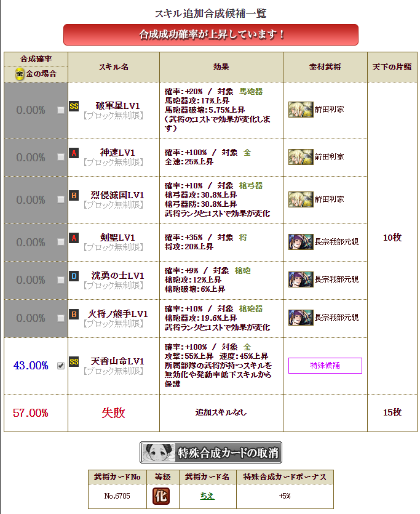Click the 特殊候補 box

tap(325, 366)
